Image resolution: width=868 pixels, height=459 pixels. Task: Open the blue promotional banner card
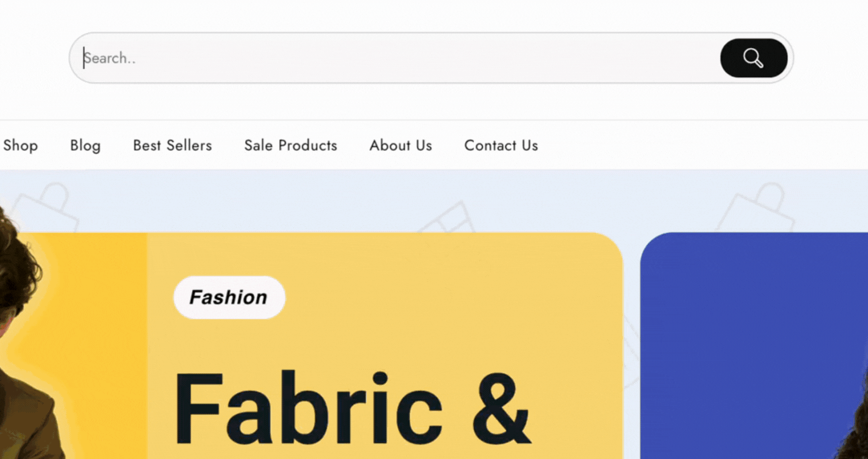pyautogui.click(x=748, y=344)
